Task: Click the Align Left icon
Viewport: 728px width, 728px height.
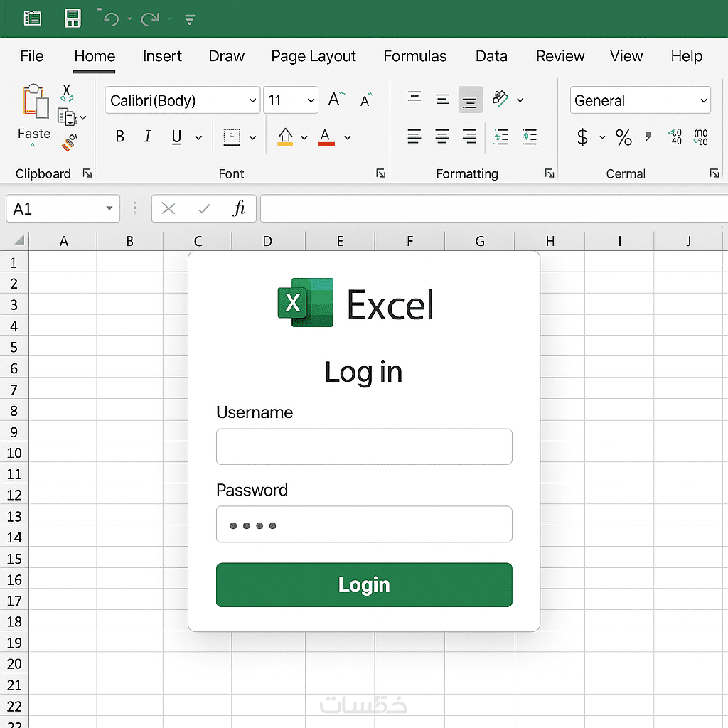Action: coord(414,137)
